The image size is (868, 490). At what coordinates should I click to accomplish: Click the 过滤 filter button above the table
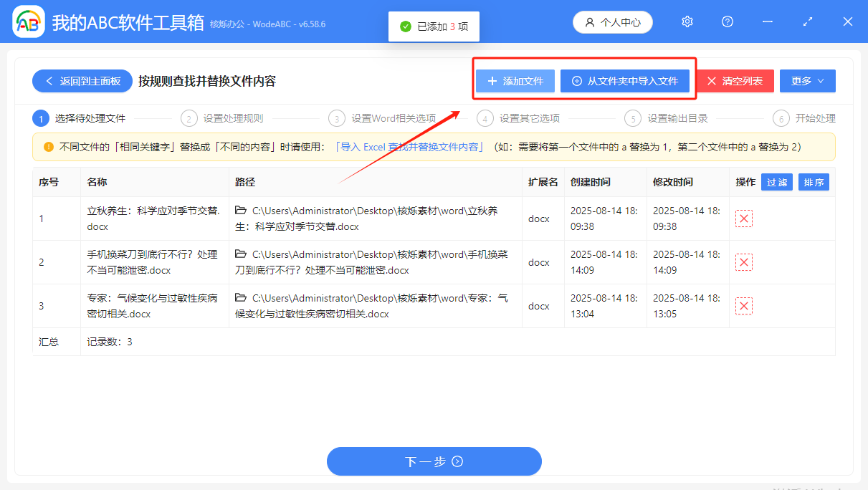point(776,182)
